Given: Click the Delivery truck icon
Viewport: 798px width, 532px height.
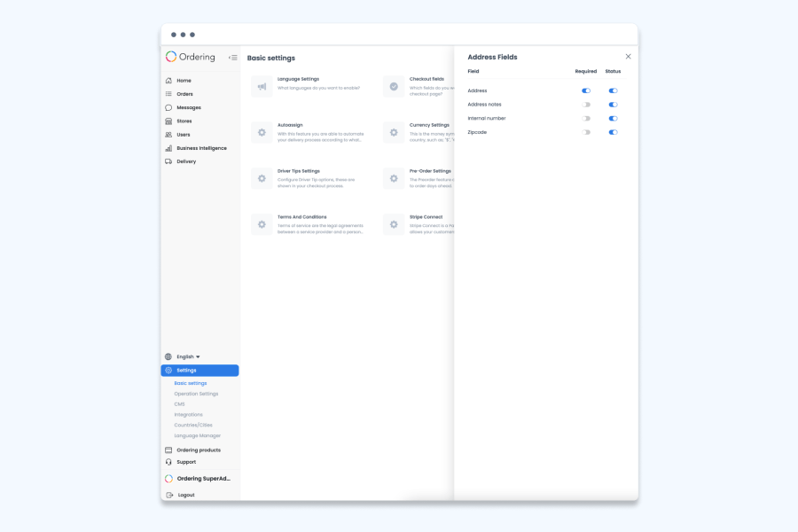Looking at the screenshot, I should point(168,160).
